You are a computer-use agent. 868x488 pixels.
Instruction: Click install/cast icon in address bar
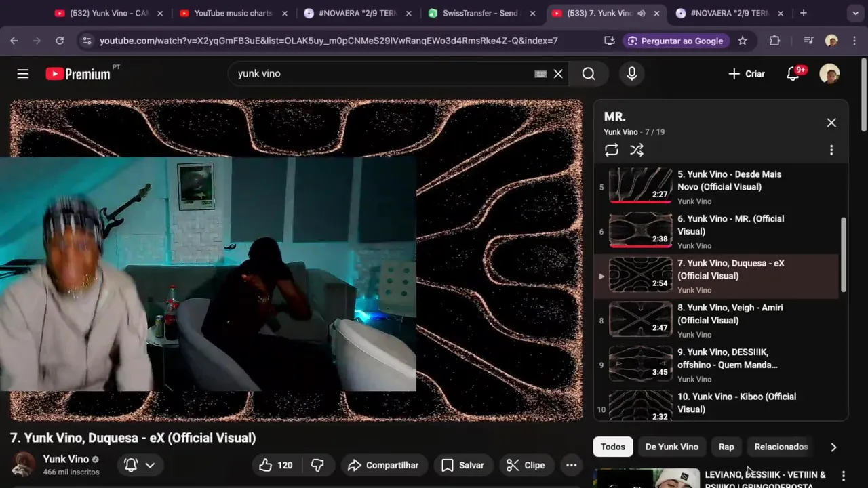point(610,41)
